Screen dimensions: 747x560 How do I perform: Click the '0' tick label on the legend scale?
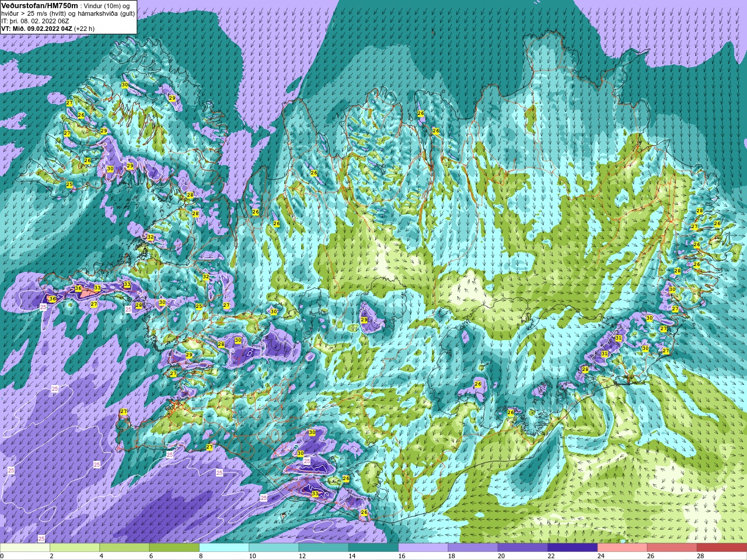click(2, 556)
